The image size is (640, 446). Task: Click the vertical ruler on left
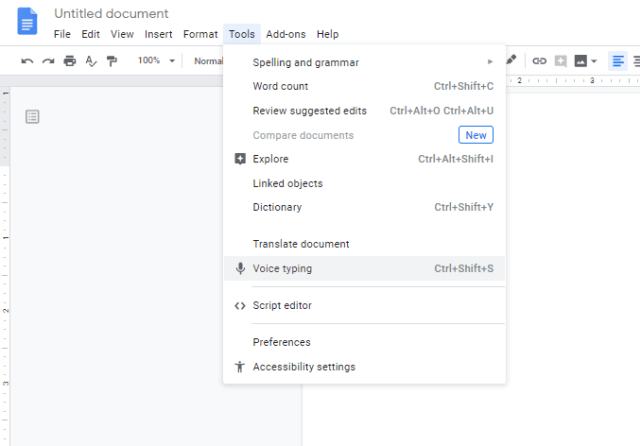click(x=5, y=265)
